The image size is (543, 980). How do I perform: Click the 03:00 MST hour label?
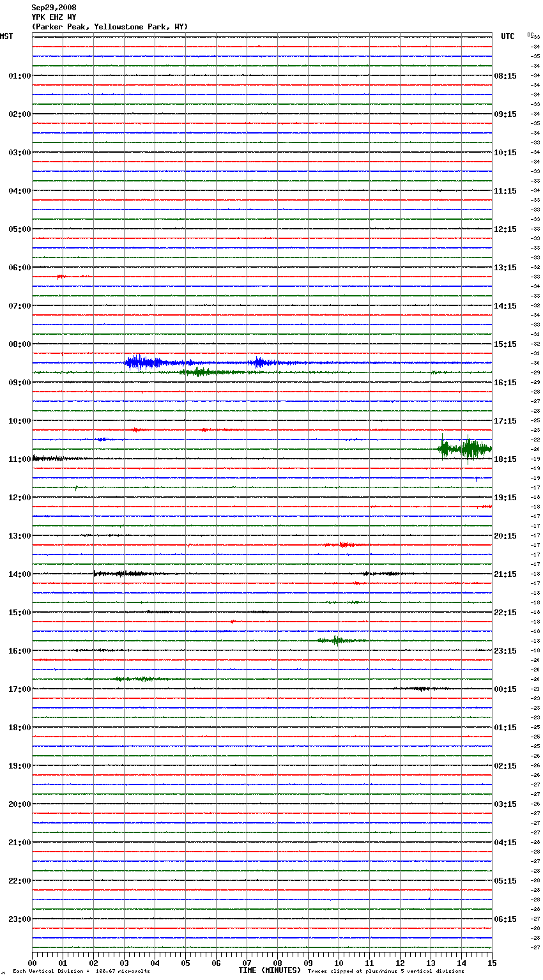[x=20, y=153]
